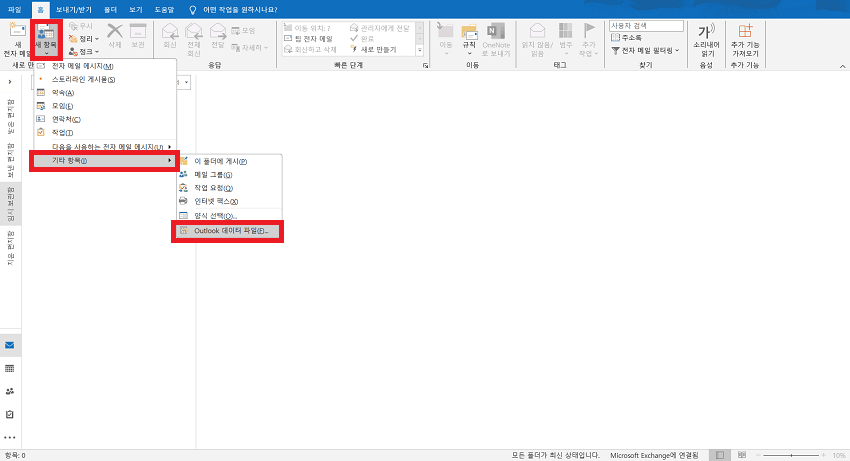Click the 새 전자 메일 envelope icon
This screenshot has width=850, height=461.
click(17, 30)
